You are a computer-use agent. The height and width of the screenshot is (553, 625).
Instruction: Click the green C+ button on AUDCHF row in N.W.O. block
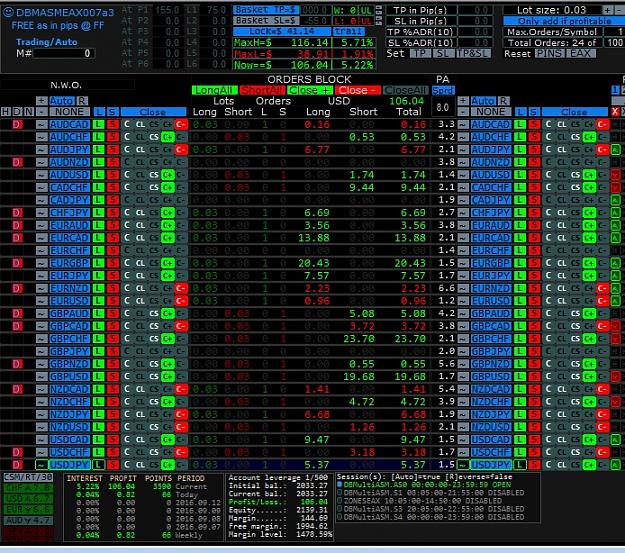(167, 137)
